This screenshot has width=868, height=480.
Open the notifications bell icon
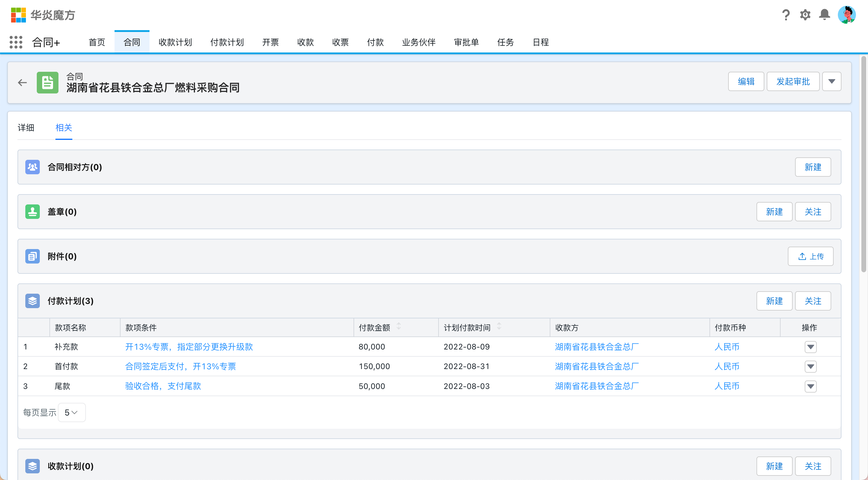click(x=825, y=15)
